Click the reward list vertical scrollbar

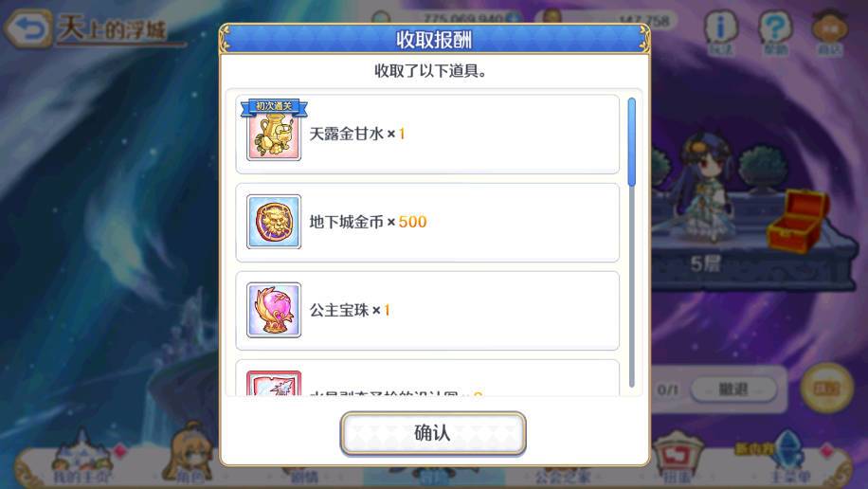click(x=632, y=242)
